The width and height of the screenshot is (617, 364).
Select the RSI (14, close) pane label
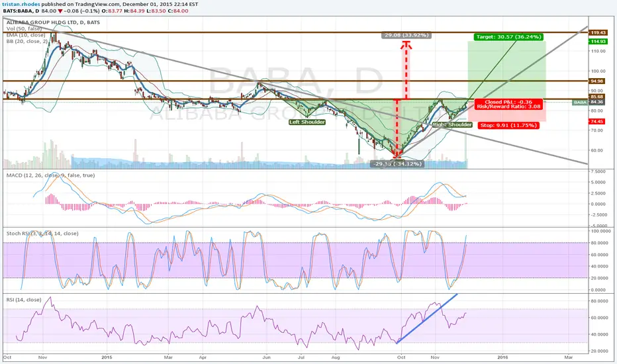point(24,299)
